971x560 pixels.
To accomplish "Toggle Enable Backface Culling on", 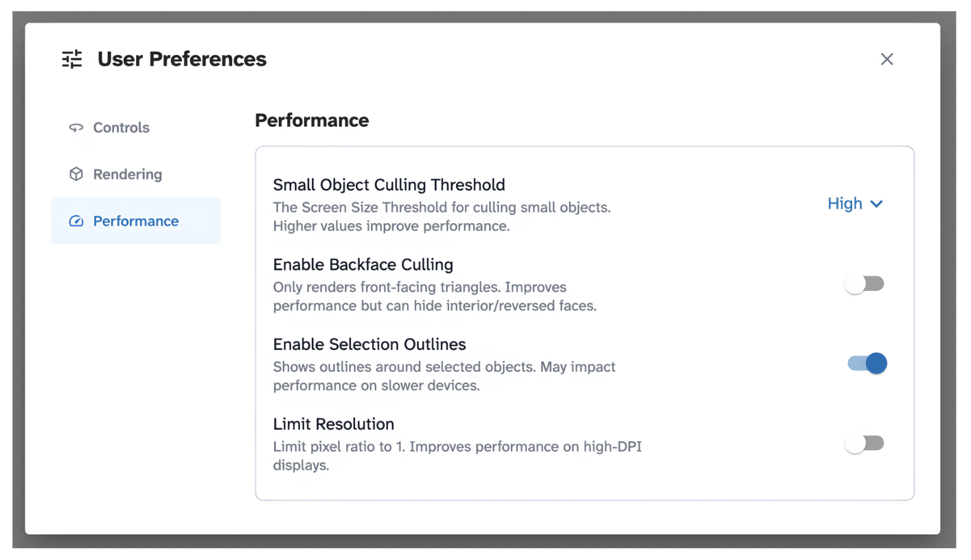I will [865, 284].
